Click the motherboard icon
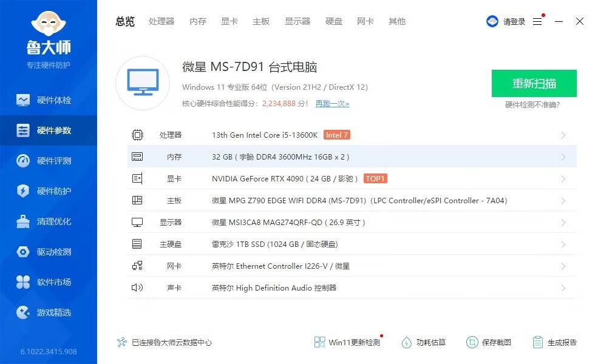 point(137,200)
